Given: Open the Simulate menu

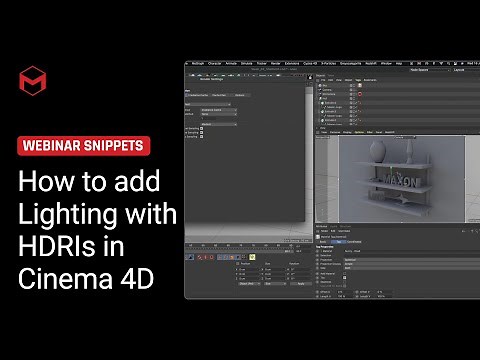Looking at the screenshot, I should pyautogui.click(x=247, y=63).
